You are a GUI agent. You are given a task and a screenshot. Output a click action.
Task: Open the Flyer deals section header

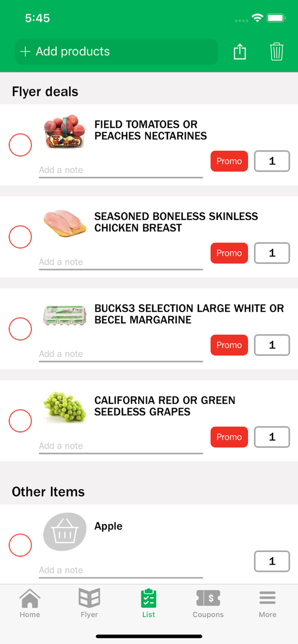point(45,91)
